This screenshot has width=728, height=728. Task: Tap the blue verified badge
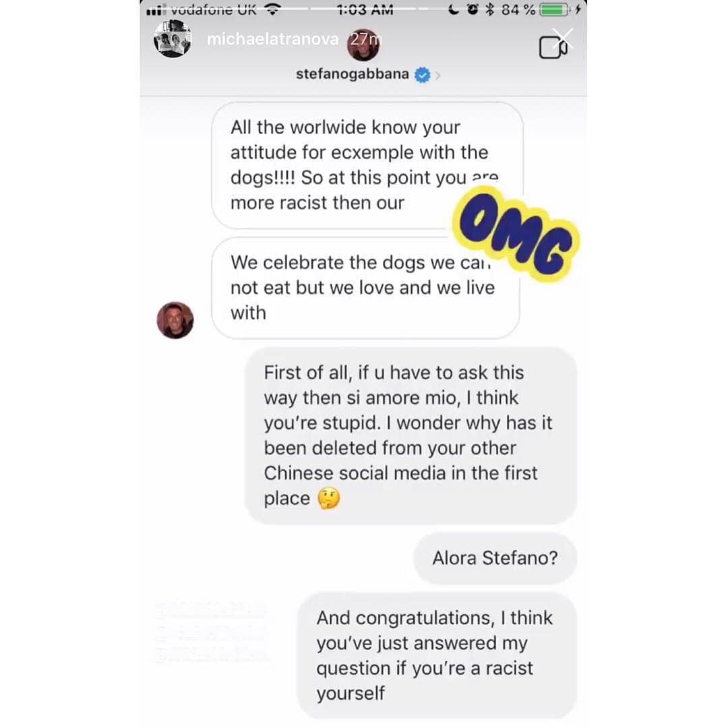click(x=422, y=75)
